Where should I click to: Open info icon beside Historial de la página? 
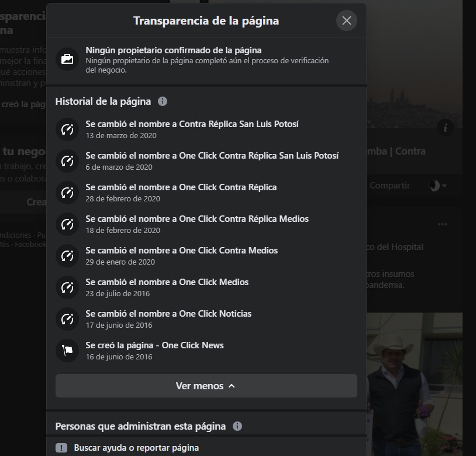(x=163, y=101)
